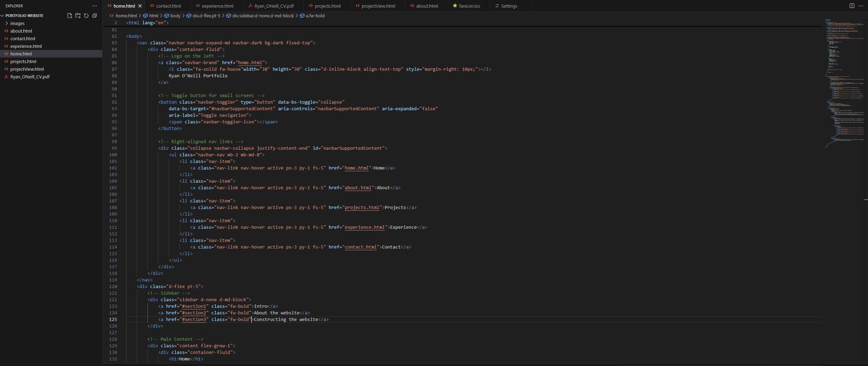This screenshot has width=868, height=366.
Task: Click the contact.html href link on line 114
Action: tap(361, 247)
